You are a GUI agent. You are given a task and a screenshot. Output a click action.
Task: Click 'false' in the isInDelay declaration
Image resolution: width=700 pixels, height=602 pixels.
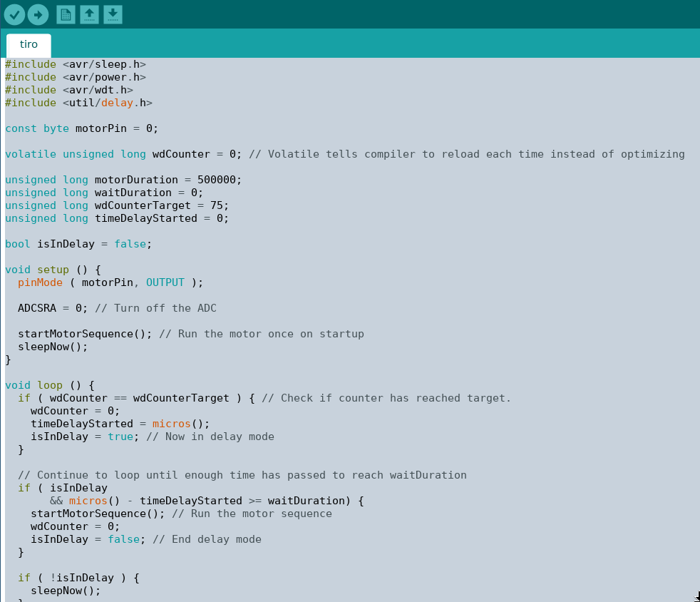coord(133,244)
